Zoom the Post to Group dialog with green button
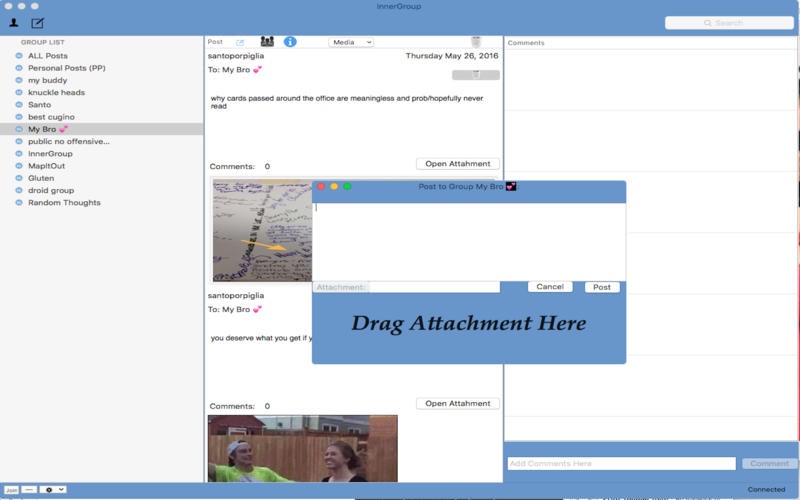Image resolution: width=800 pixels, height=500 pixels. click(347, 187)
